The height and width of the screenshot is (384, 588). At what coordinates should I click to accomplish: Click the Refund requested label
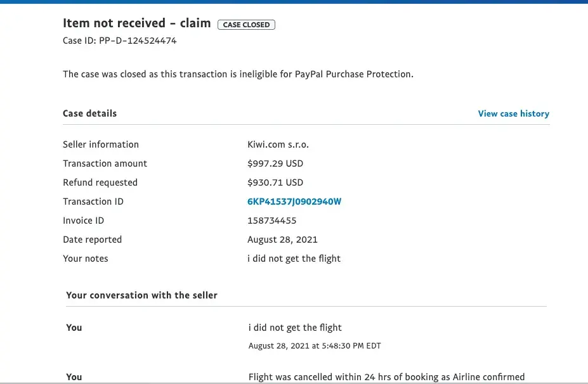pos(100,182)
